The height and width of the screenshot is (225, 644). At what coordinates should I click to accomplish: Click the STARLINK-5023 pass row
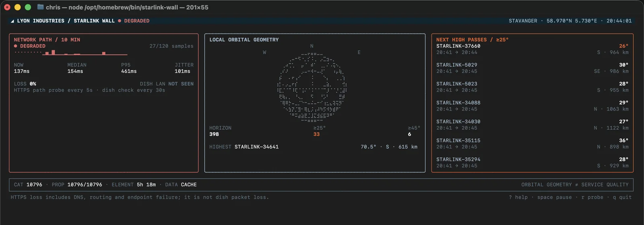point(532,87)
